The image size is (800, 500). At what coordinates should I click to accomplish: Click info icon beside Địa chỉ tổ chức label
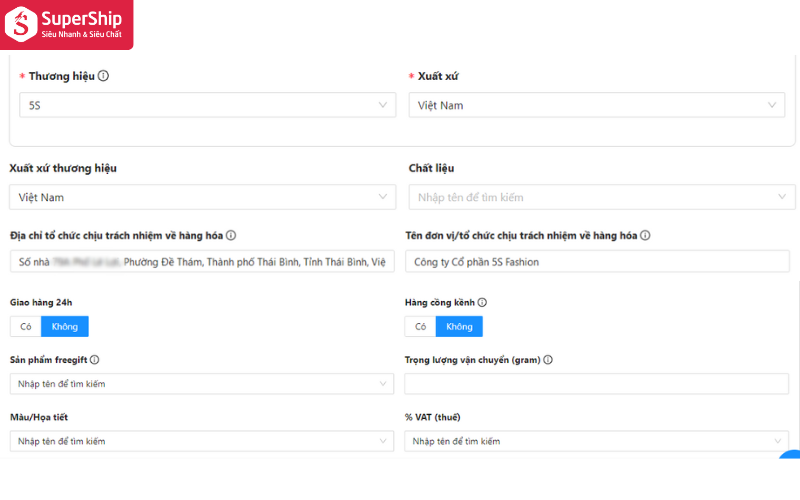click(x=231, y=236)
